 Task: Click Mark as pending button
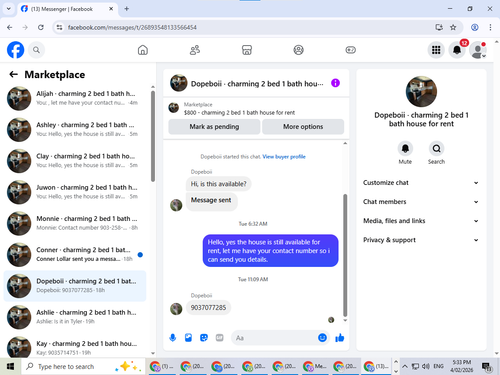point(214,127)
